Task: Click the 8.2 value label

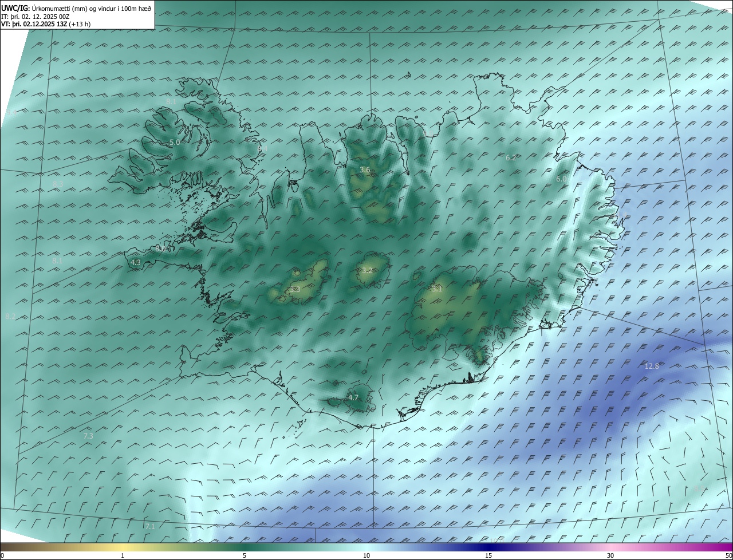Action: coord(10,316)
